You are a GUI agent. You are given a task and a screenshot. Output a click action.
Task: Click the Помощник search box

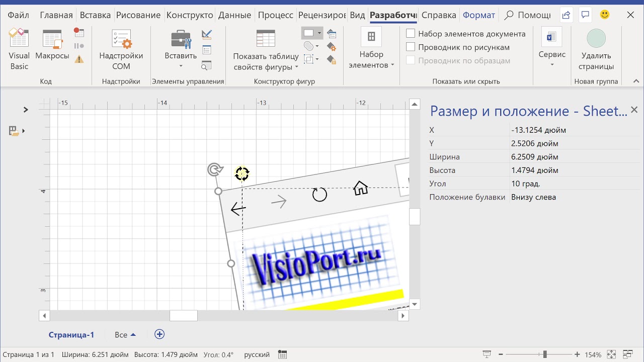(x=527, y=15)
